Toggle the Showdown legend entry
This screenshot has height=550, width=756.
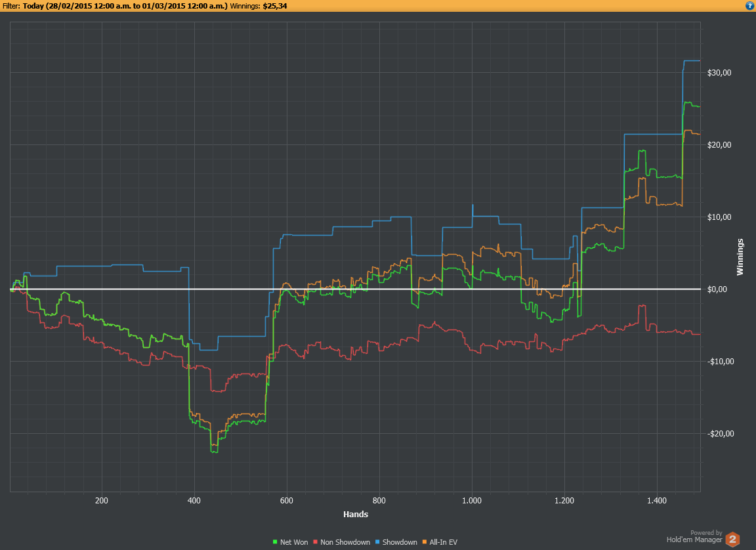(x=396, y=542)
